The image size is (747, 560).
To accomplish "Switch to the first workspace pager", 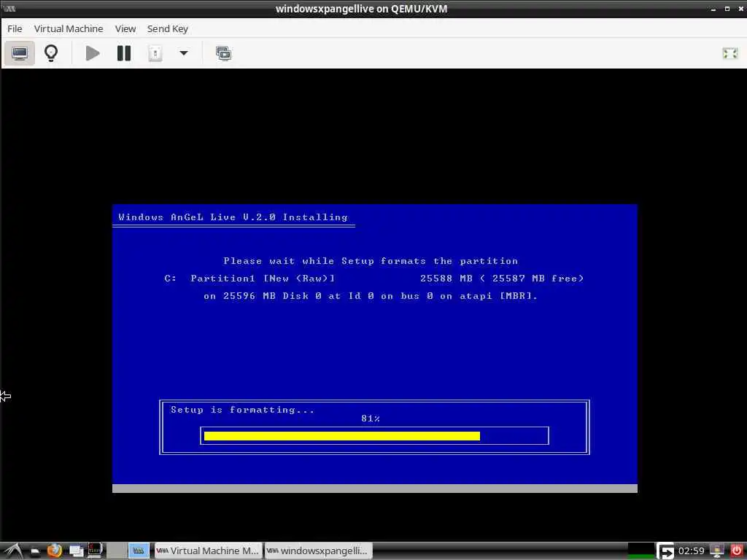I will (x=117, y=551).
